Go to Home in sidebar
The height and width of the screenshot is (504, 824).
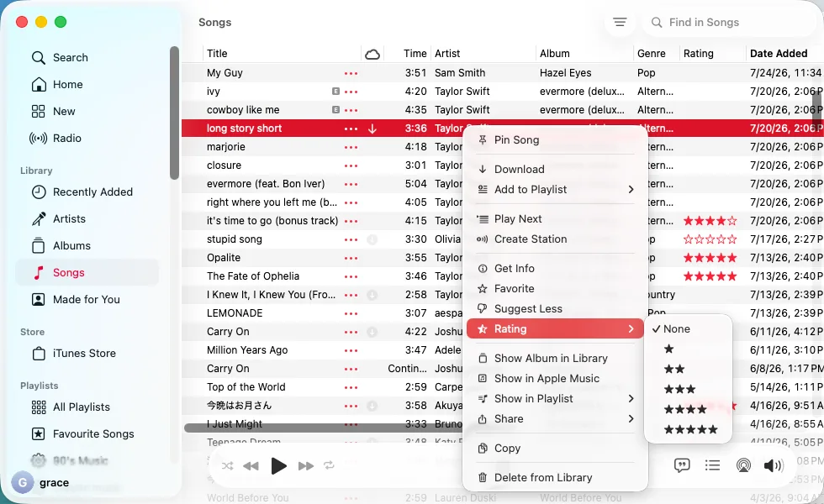point(57,85)
